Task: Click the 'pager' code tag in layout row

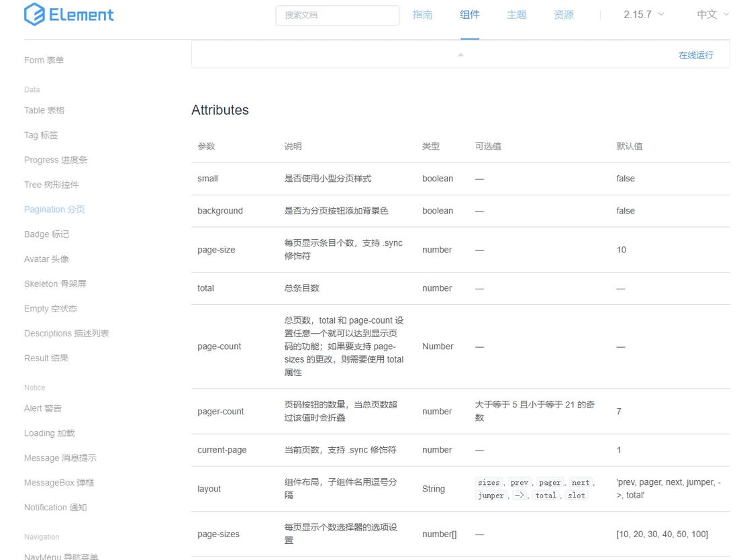Action: pyautogui.click(x=550, y=482)
